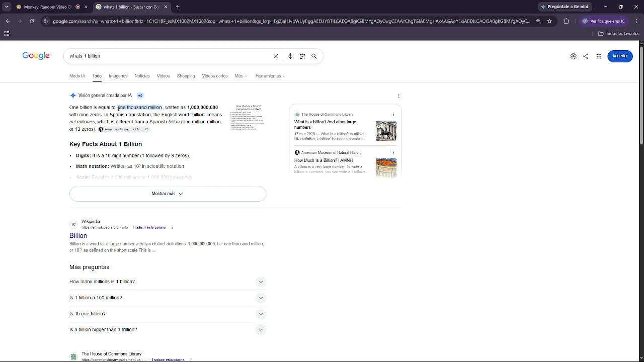Viewport: 644px width, 362px height.
Task: Open Chrome's three-dot main menu
Action: click(636, 21)
